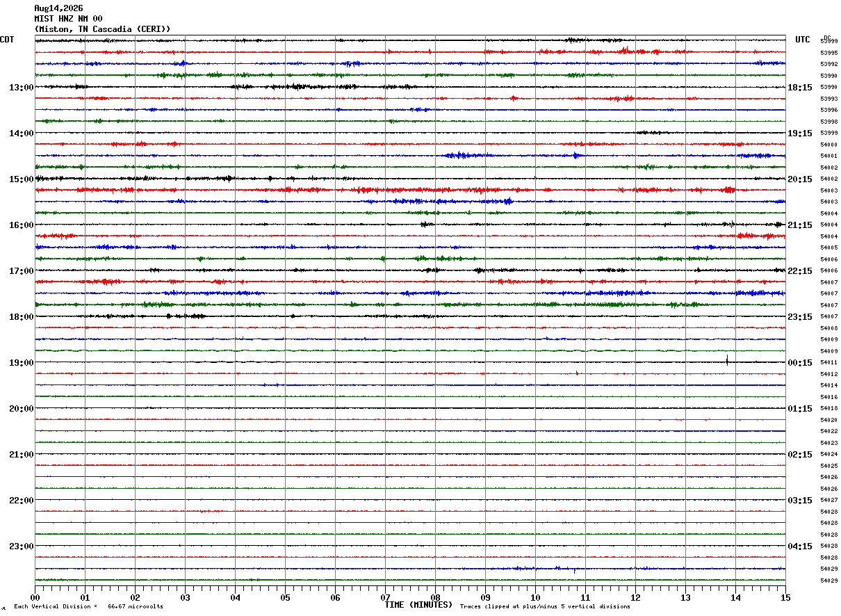Click the Traces clipped footnote text
This screenshot has height=616, width=841.
[545, 606]
